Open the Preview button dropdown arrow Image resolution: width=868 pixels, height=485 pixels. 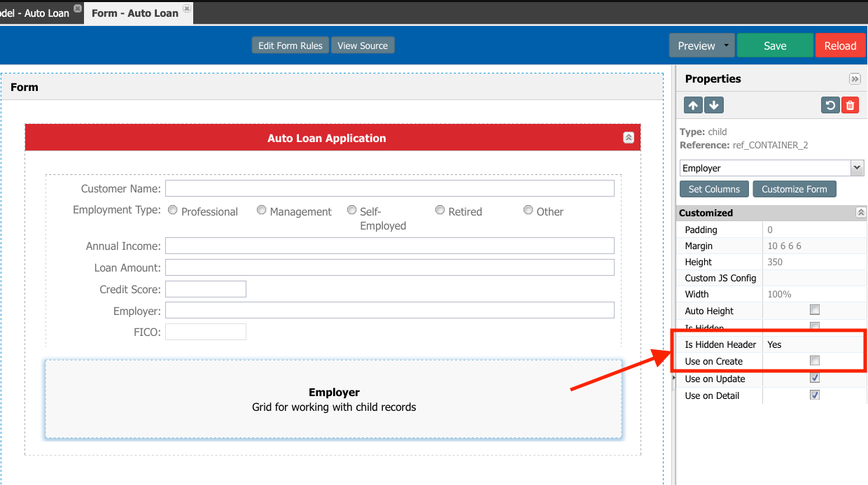[727, 45]
